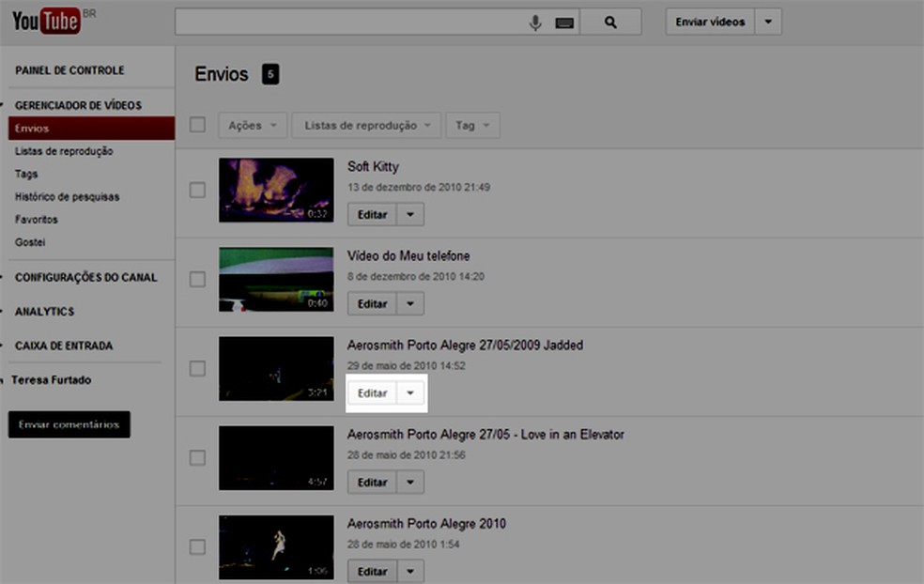
Task: Click the Enviar vídeos button
Action: (710, 22)
